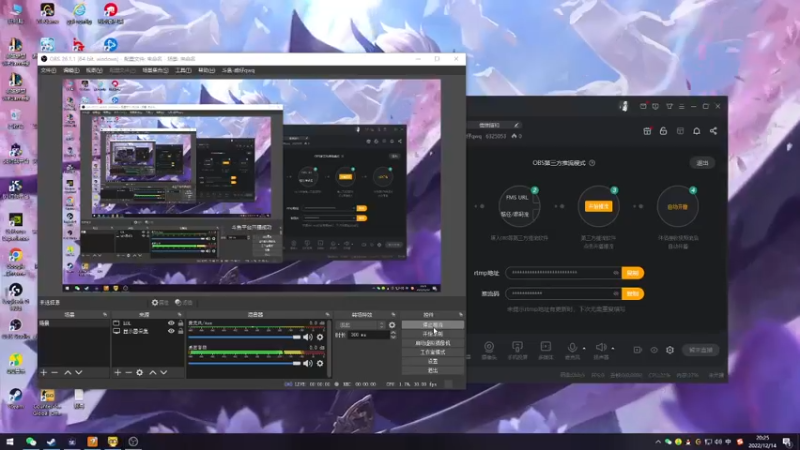Open the mail icon in Douyu title bar

pyautogui.click(x=643, y=106)
